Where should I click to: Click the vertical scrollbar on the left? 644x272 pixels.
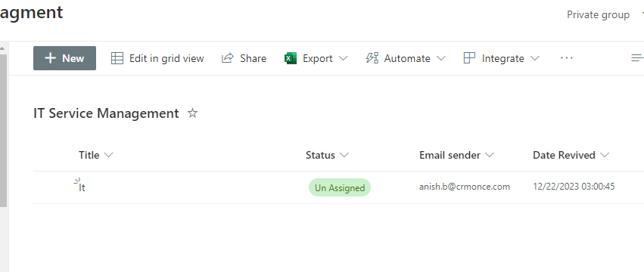tap(3, 130)
